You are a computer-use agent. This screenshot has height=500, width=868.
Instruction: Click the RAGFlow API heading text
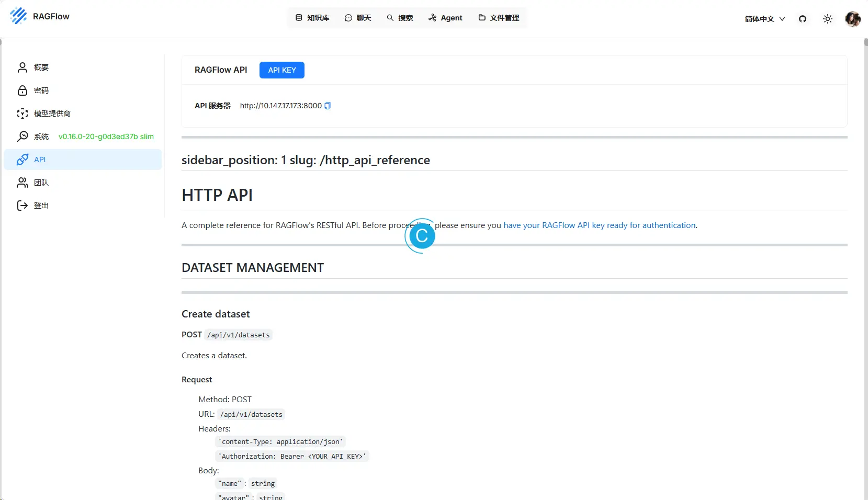click(x=221, y=70)
